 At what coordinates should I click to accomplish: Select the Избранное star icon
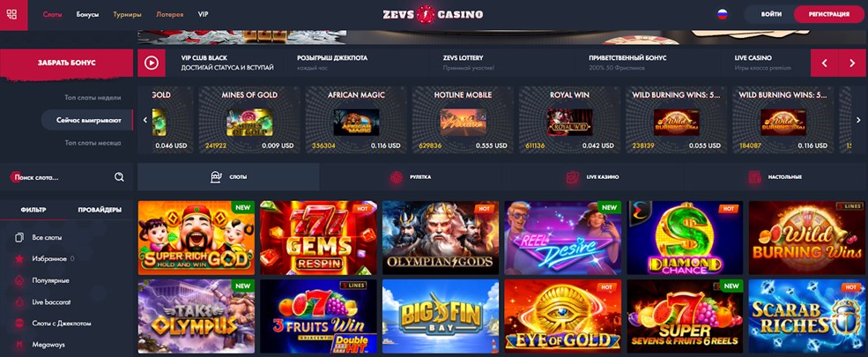(19, 258)
